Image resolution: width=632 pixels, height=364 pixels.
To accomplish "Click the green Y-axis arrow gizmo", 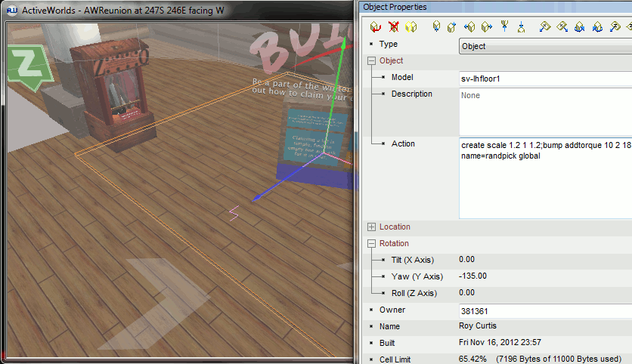I will click(345, 42).
